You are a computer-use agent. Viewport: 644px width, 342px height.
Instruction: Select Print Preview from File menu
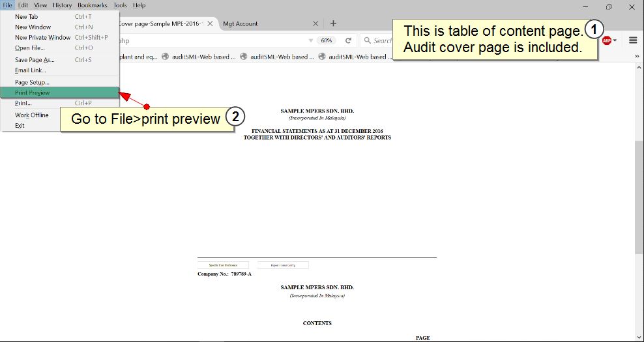pyautogui.click(x=33, y=93)
